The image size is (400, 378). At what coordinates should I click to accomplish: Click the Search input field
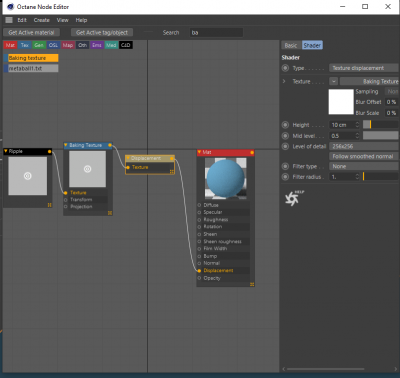tap(216, 32)
